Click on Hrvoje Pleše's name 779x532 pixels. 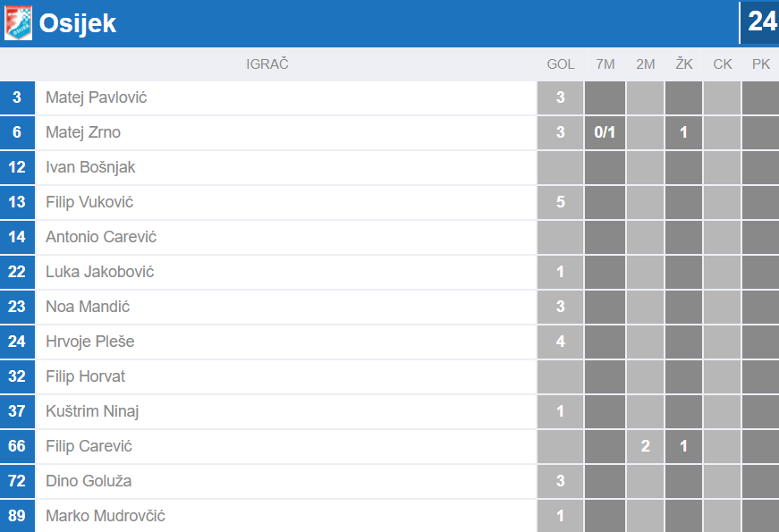pyautogui.click(x=90, y=342)
